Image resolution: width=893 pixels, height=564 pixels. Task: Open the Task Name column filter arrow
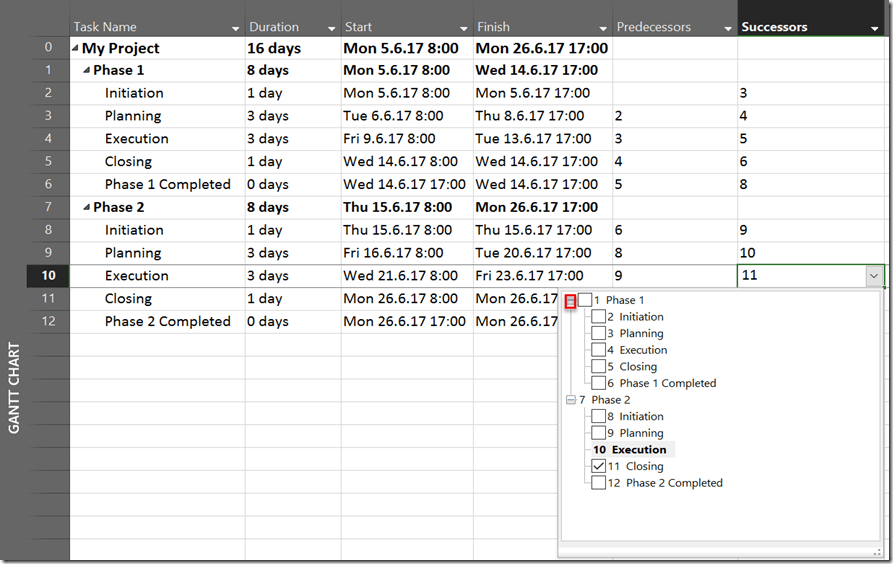pyautogui.click(x=235, y=28)
